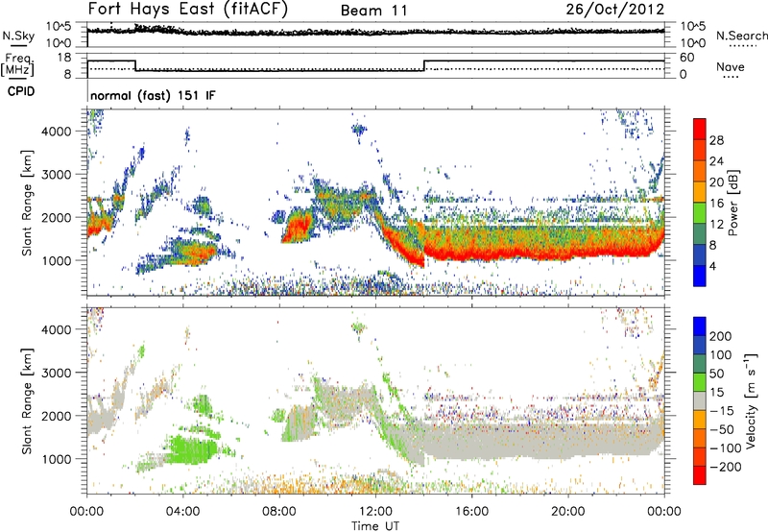Click 'normal (fast) 151 IF' text
The width and height of the screenshot is (768, 532).
coord(153,95)
